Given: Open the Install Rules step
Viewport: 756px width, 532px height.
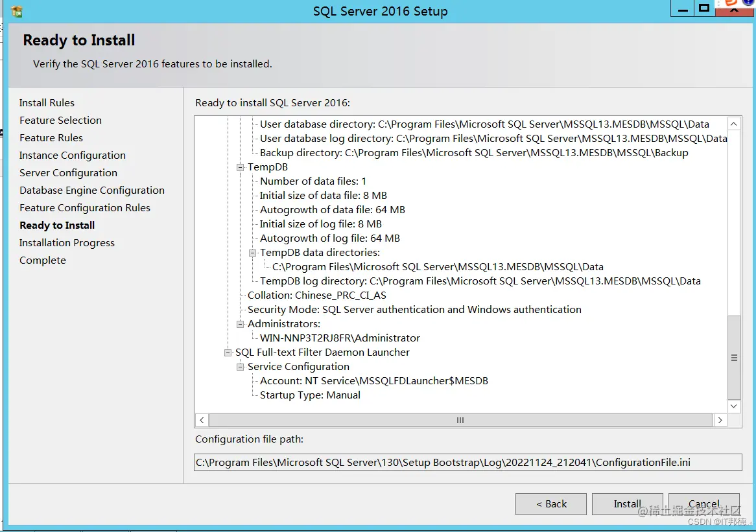Looking at the screenshot, I should coord(47,102).
